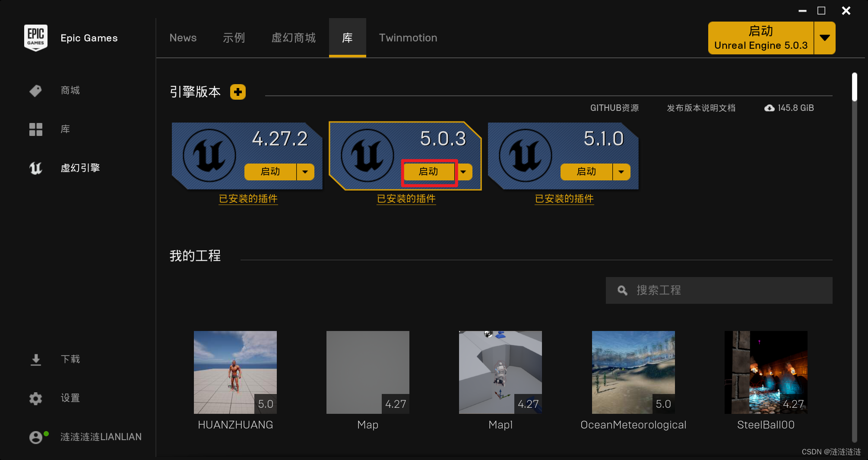Viewport: 868px width, 460px height.
Task: Click the magnifier icon in the project search
Action: tap(622, 290)
